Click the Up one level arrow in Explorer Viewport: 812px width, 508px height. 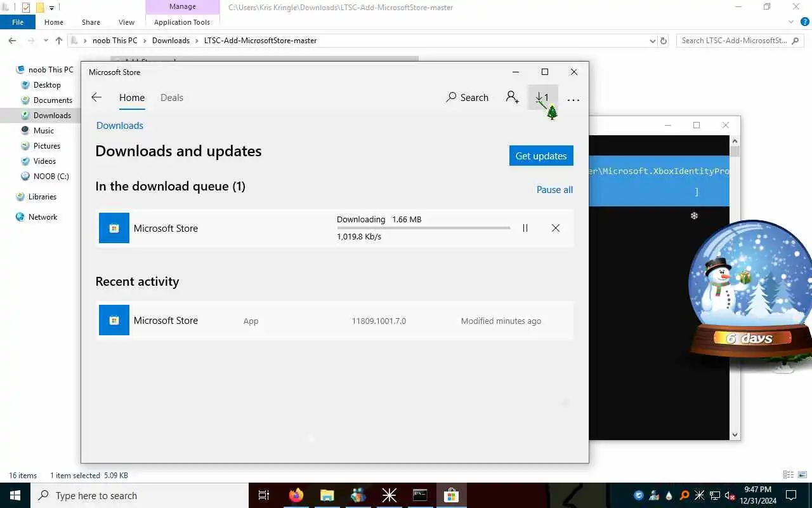click(59, 41)
